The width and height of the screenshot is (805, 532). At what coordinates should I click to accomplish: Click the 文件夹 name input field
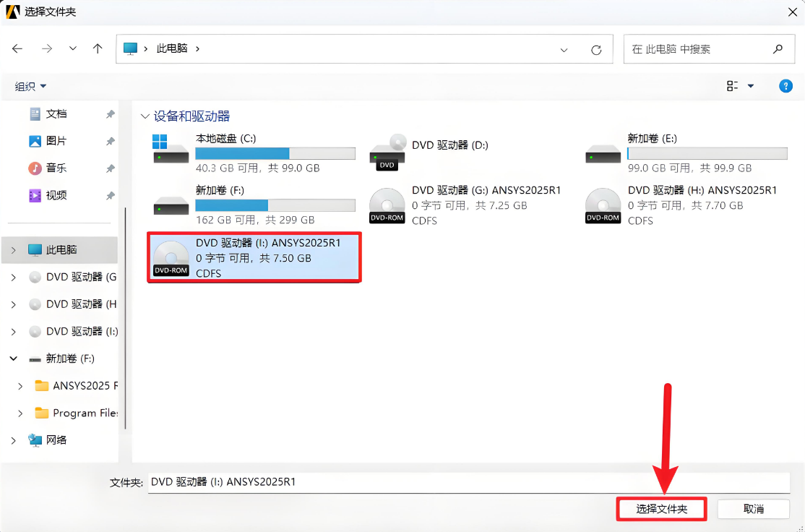[x=469, y=482]
